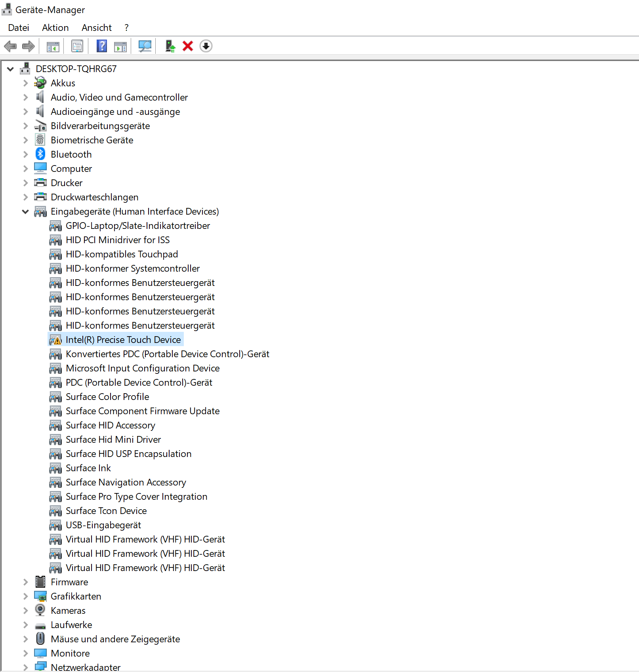Click the blue Help toolbar icon
639x672 pixels.
102,46
